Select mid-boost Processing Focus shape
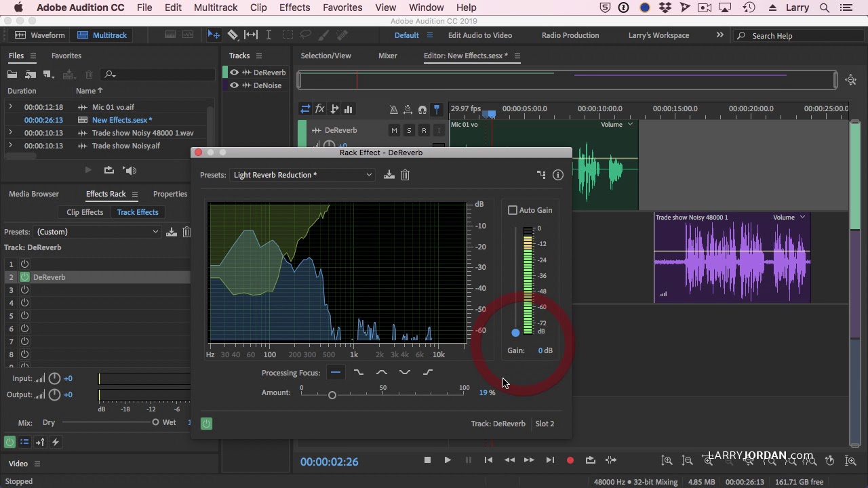The height and width of the screenshot is (488, 868). [382, 372]
